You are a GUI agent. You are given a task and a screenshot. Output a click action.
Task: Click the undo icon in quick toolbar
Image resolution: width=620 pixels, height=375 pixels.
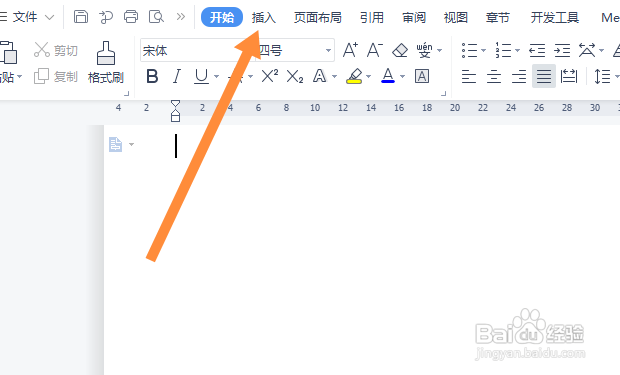(106, 17)
